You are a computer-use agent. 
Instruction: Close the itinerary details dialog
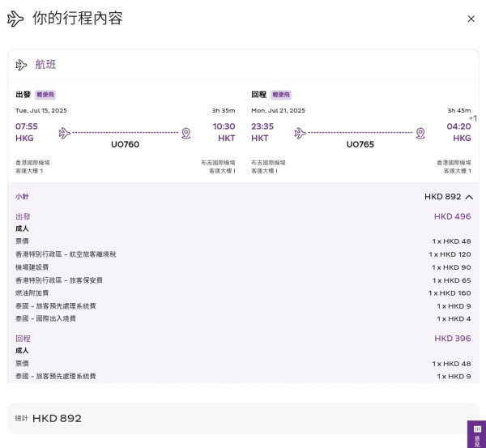(x=471, y=19)
